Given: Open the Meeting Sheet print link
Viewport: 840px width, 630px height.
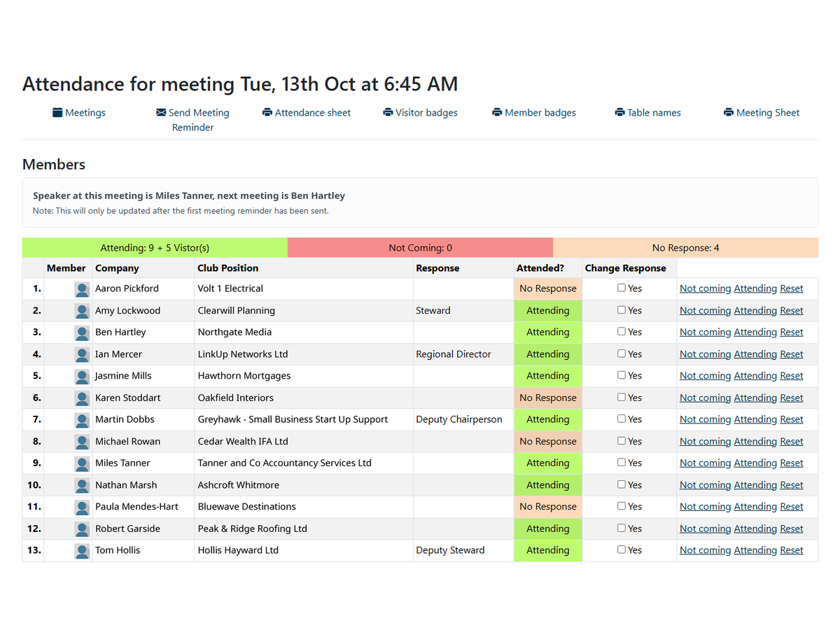Looking at the screenshot, I should (x=762, y=113).
